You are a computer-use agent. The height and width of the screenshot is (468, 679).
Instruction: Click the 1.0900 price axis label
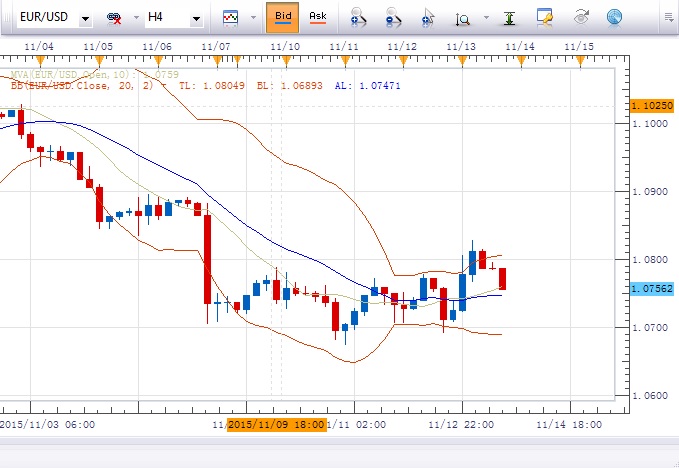[650, 192]
